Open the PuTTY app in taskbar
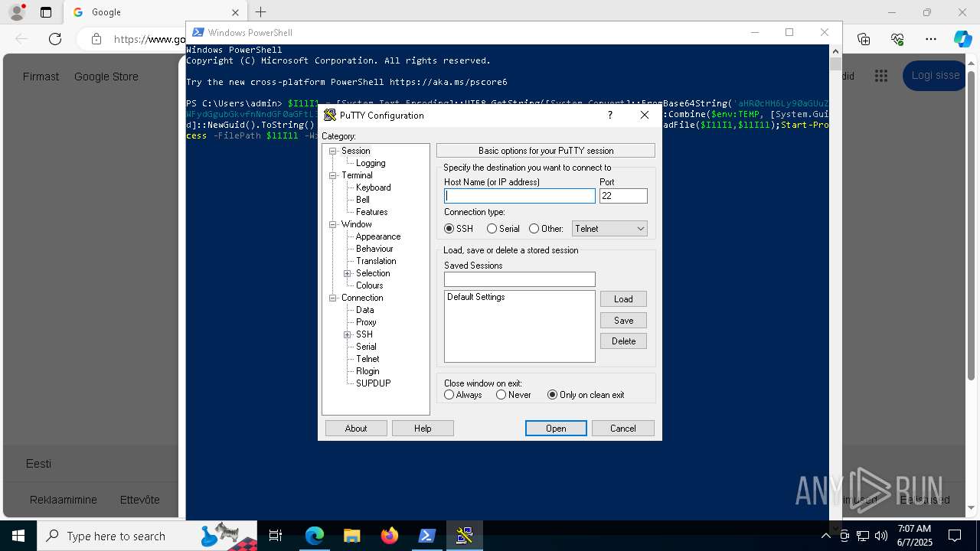 (464, 536)
